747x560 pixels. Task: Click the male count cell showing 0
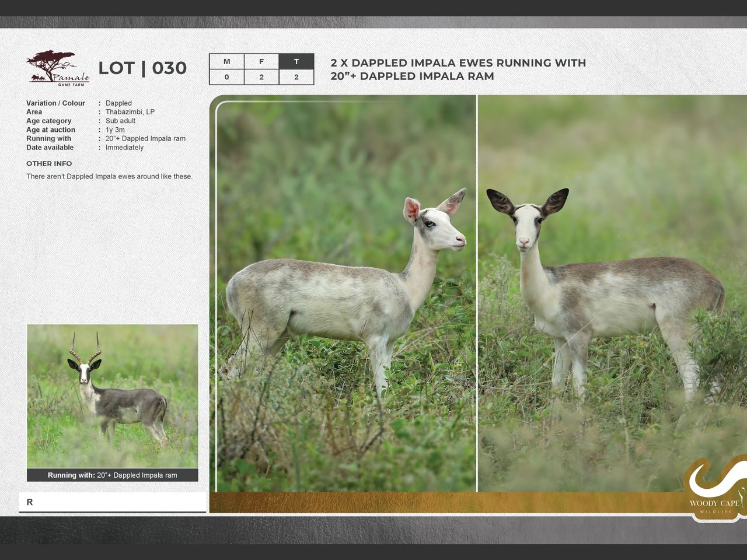click(x=226, y=77)
